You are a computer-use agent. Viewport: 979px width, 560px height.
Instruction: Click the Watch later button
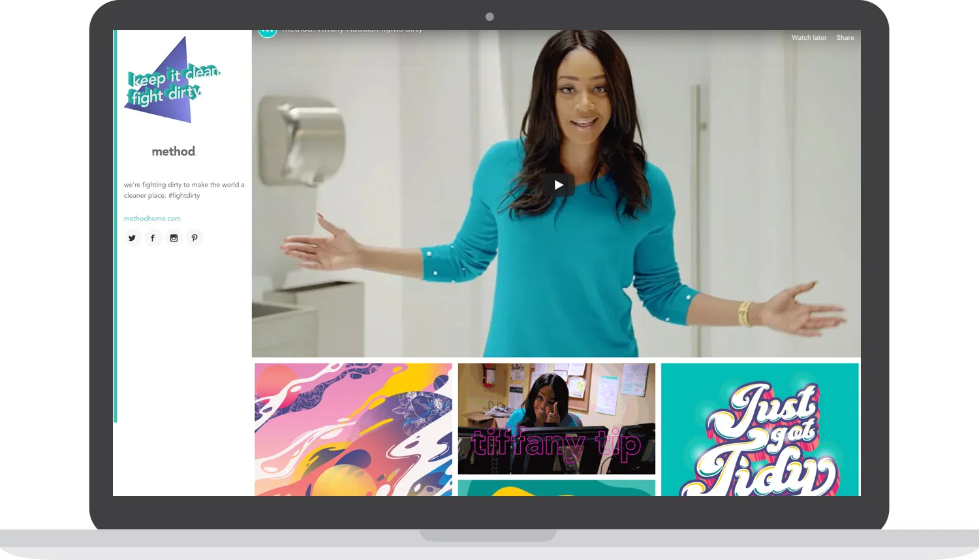coord(809,38)
